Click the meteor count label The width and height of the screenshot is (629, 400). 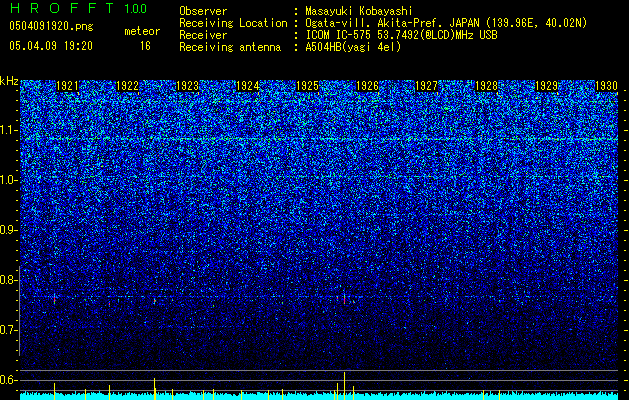tap(142, 31)
